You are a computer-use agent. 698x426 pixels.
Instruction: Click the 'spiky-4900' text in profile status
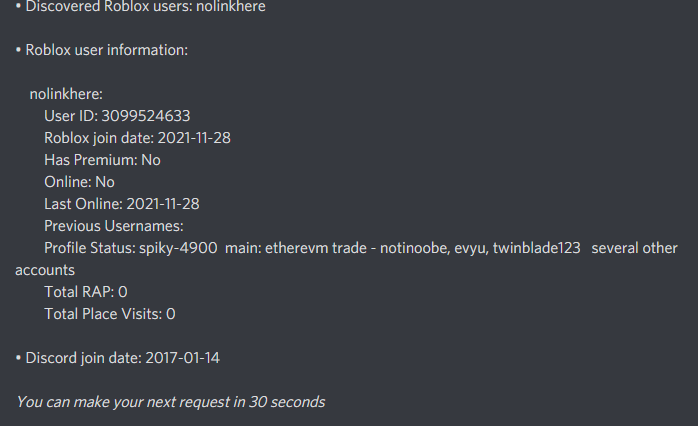[178, 248]
